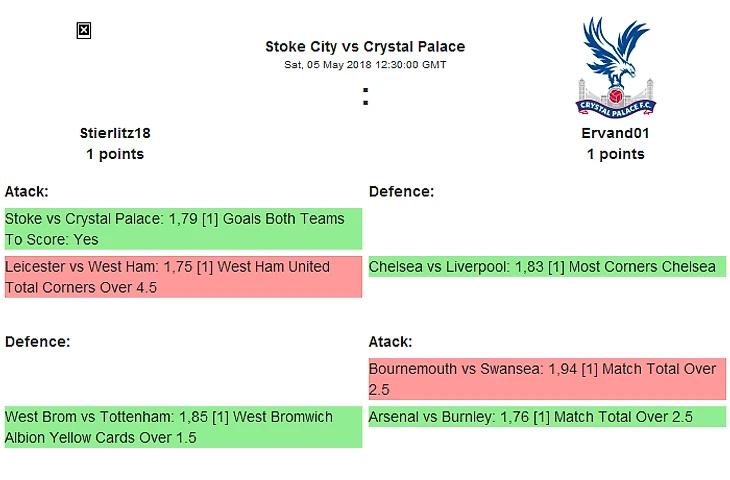Click the left Defence heading

tap(37, 341)
